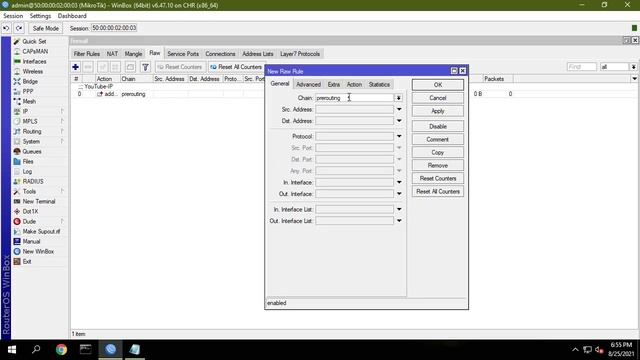Screen dimensions: 640x360
Task: Launch New WinBox from the sidebar
Action: (x=38, y=251)
